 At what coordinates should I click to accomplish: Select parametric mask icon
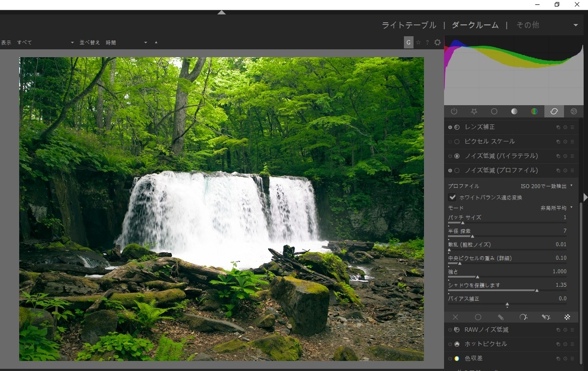[x=523, y=317]
